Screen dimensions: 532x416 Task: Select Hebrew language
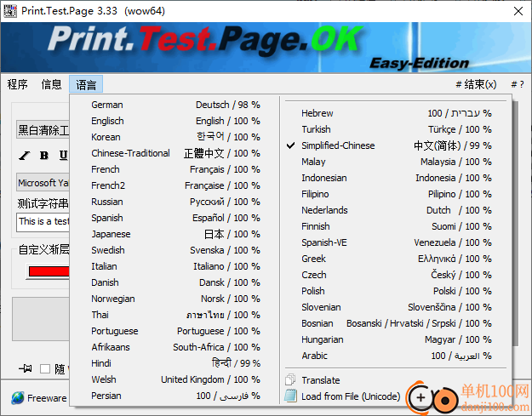click(x=396, y=113)
